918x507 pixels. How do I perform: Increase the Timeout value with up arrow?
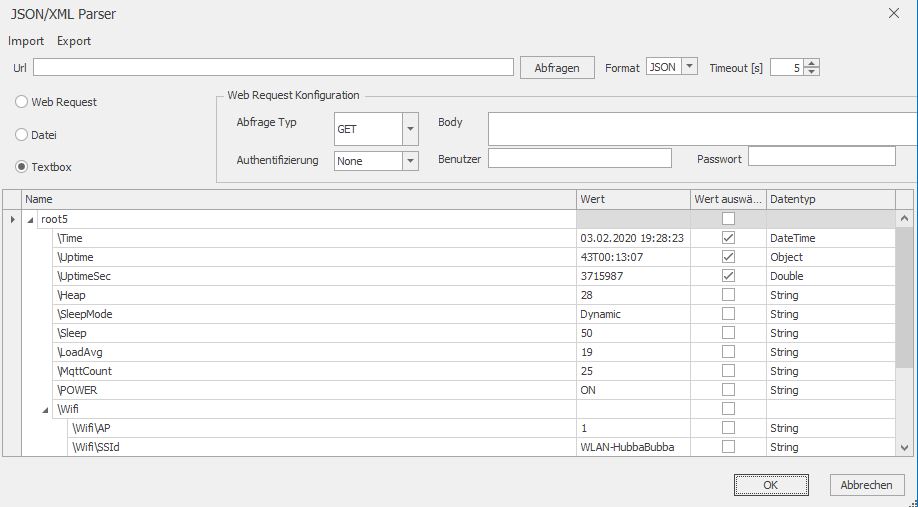[811, 63]
